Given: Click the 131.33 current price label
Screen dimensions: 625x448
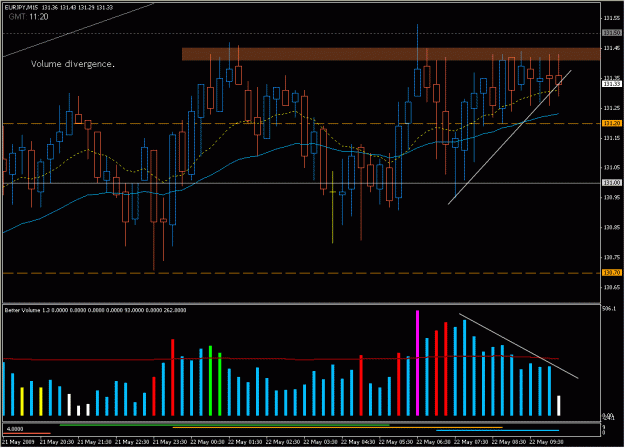Looking at the screenshot, I should click(x=612, y=84).
